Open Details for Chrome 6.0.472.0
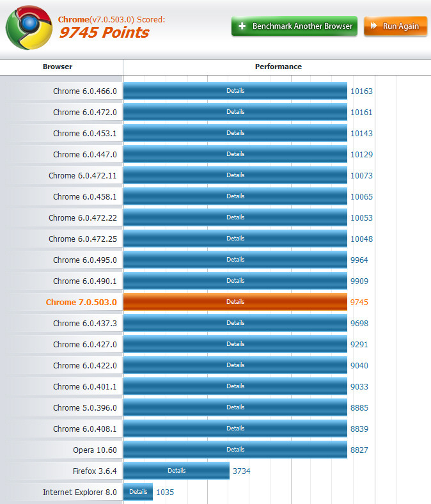The image size is (431, 504). [235, 112]
